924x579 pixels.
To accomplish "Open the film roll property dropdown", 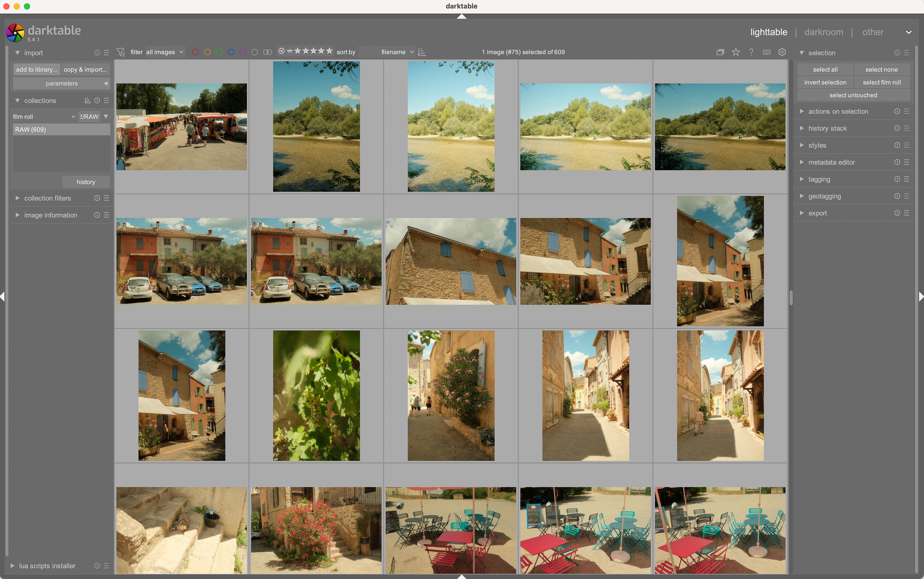I will point(44,117).
